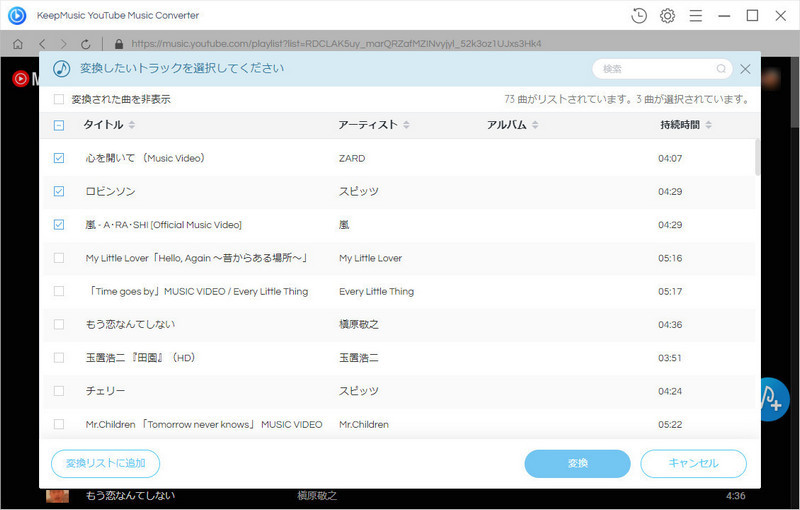Screen dimensions: 800x510
Task: Open the conversion history clock icon
Action: coord(639,16)
